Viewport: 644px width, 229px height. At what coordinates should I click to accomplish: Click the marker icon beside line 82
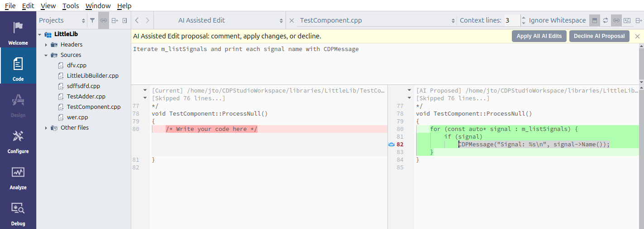coord(391,145)
